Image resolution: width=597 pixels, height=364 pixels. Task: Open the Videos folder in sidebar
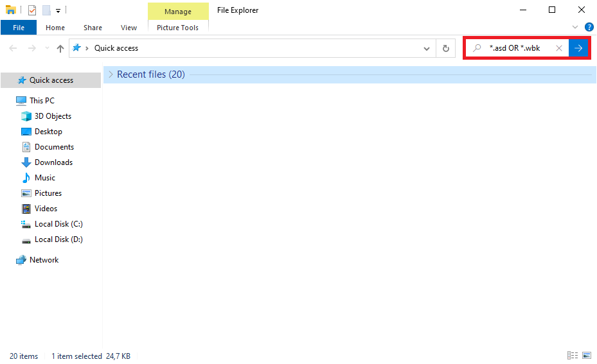point(46,209)
